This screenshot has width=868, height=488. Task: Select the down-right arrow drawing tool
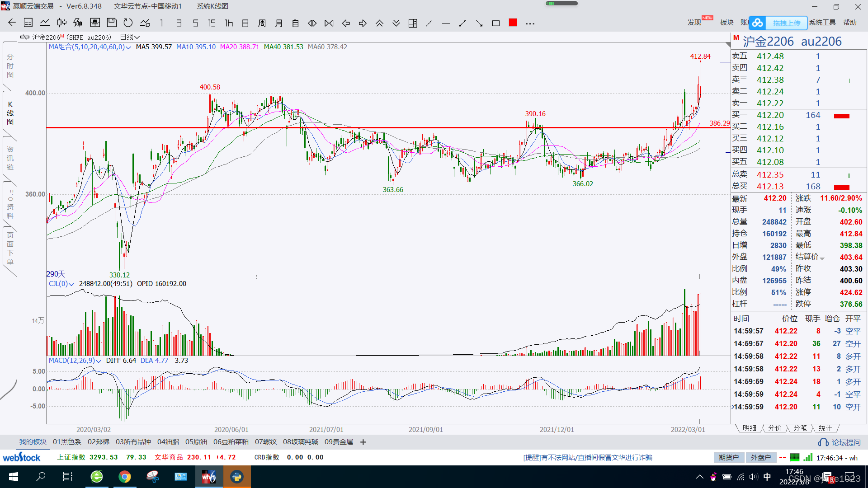[479, 23]
